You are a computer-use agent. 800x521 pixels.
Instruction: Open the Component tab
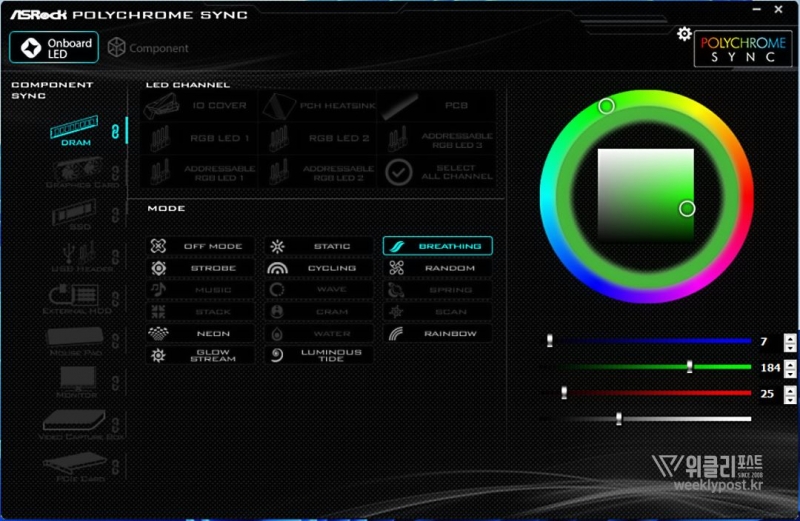tap(148, 48)
